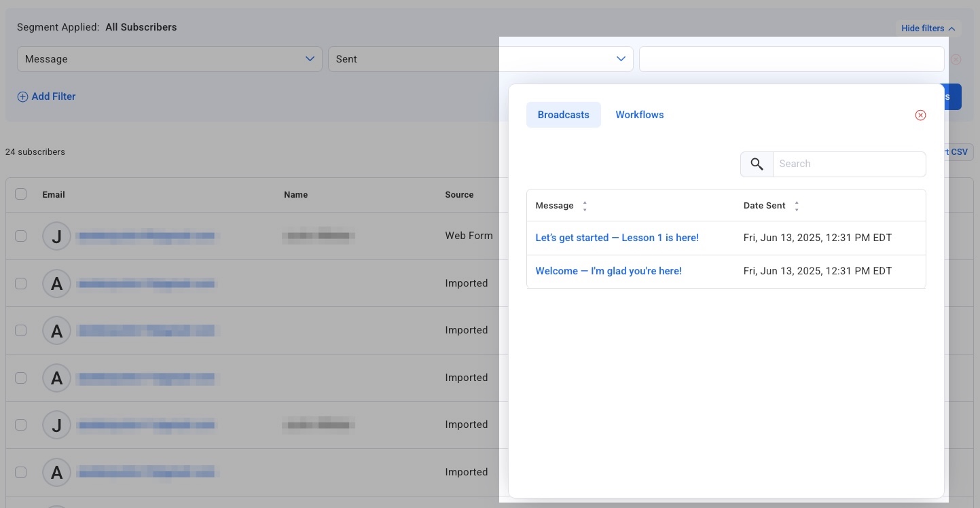Screen dimensions: 980x508
Task: Open the Message filter type dropdown
Action: [x=169, y=59]
